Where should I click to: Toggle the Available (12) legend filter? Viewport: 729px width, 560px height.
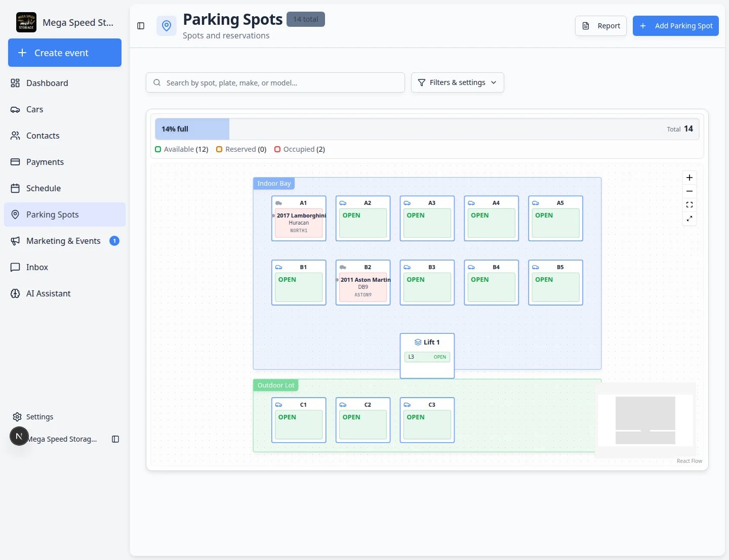182,149
